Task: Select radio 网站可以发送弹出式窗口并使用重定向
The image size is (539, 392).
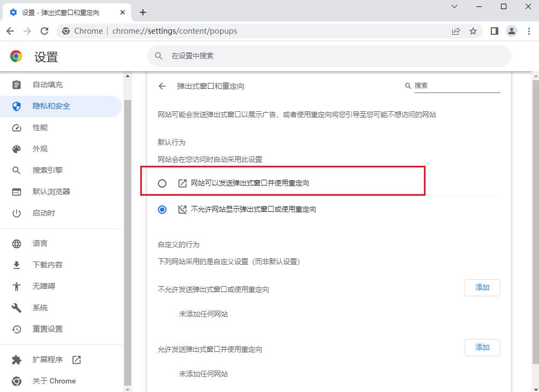Action: click(x=162, y=183)
